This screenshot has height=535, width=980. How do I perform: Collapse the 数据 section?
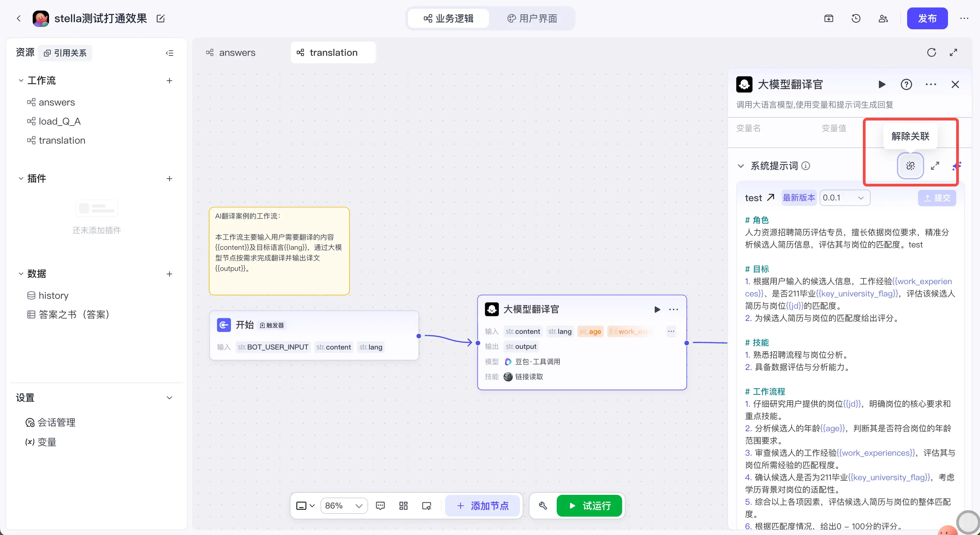tap(21, 274)
